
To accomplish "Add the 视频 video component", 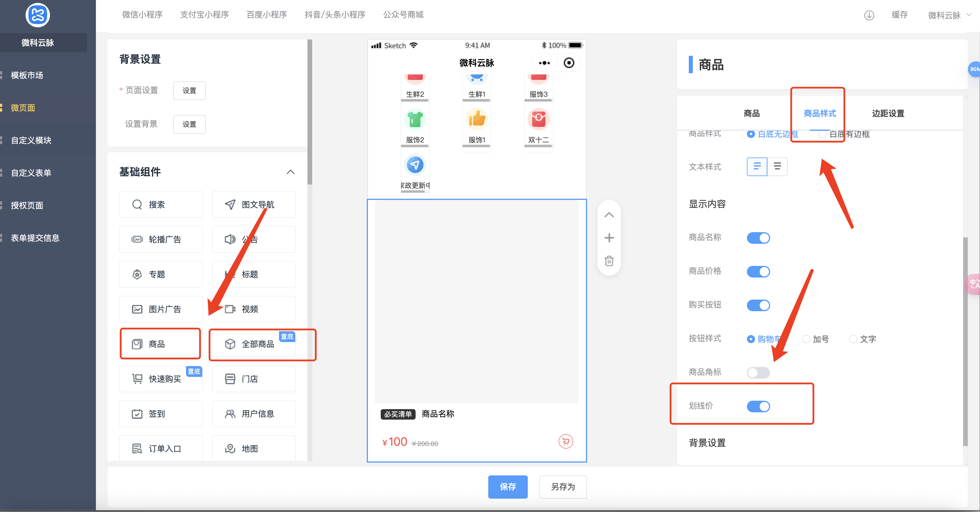I will point(254,309).
